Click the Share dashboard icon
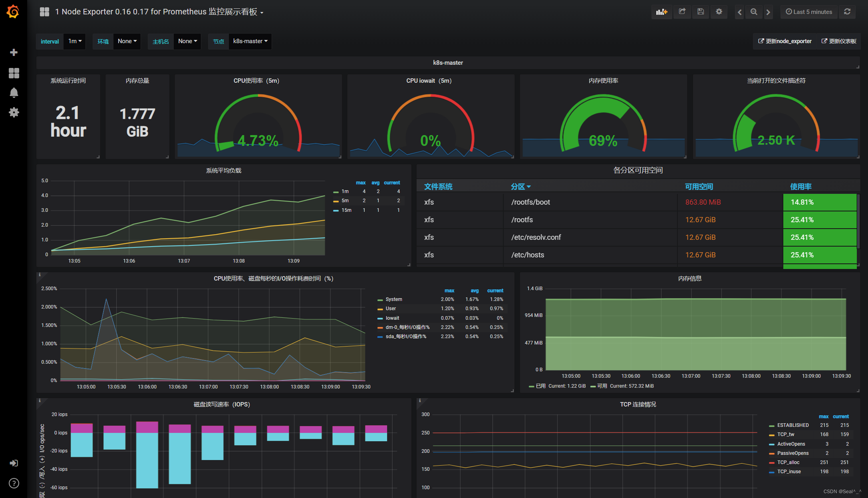The width and height of the screenshot is (868, 498). [682, 12]
